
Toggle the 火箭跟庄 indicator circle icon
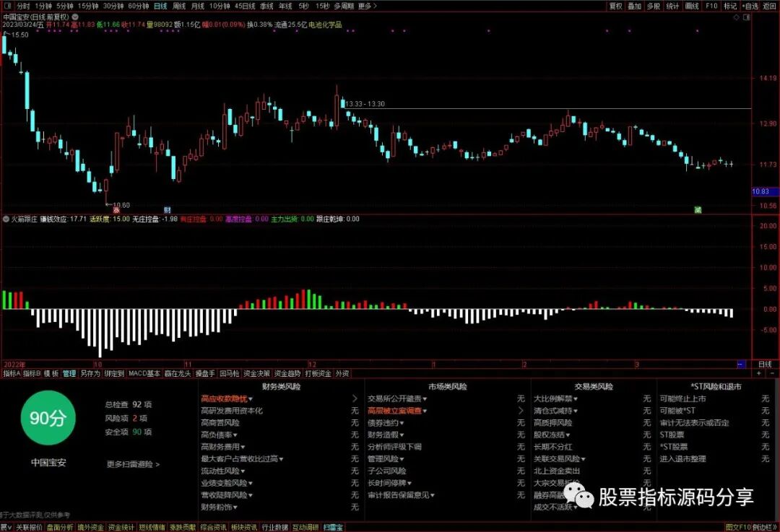[x=6, y=219]
